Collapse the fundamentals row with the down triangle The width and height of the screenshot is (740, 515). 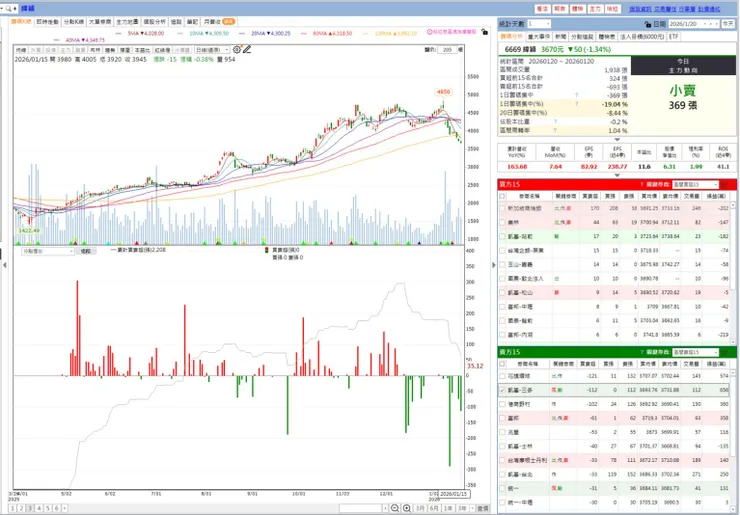click(617, 175)
